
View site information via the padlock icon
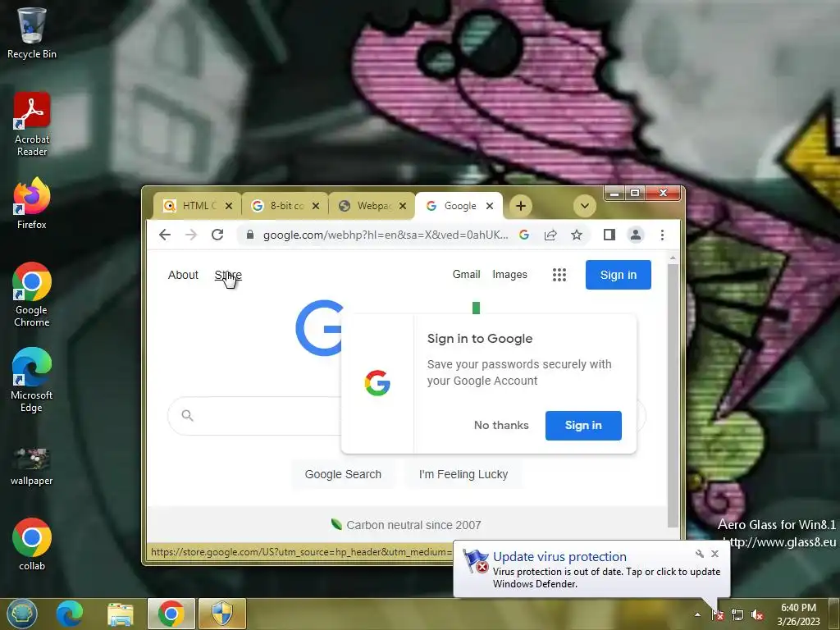coord(249,235)
